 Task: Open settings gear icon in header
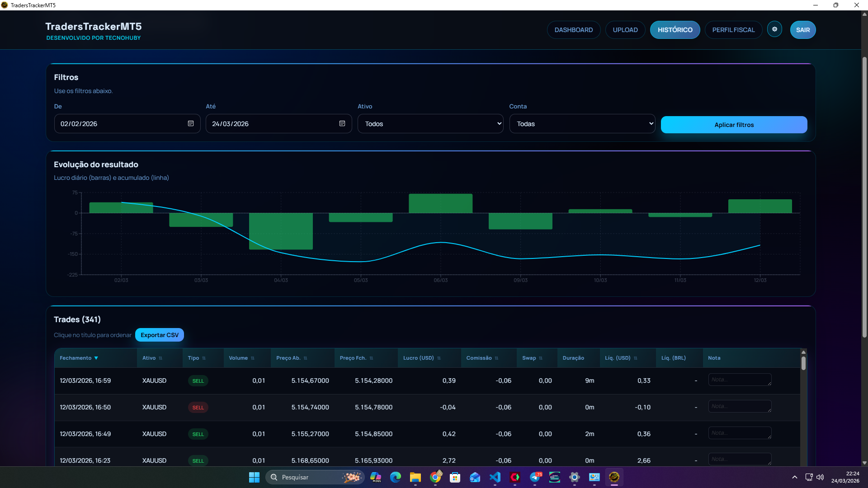tap(774, 29)
